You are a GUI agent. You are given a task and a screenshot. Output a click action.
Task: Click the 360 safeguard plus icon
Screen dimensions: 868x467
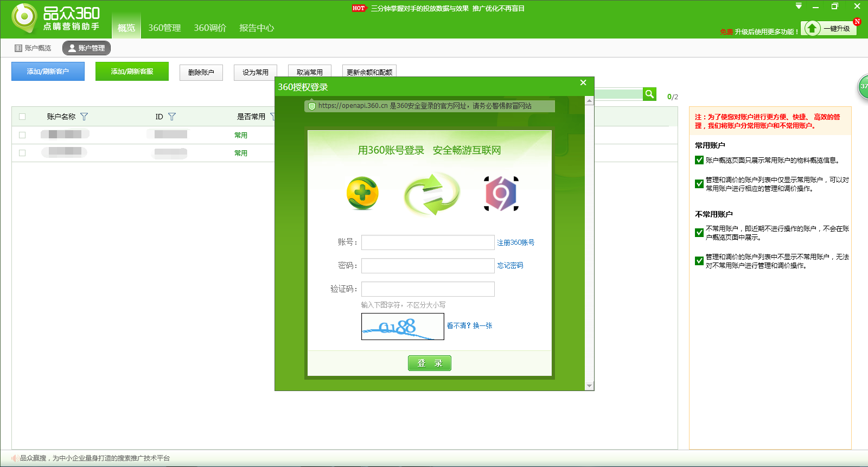pos(362,194)
